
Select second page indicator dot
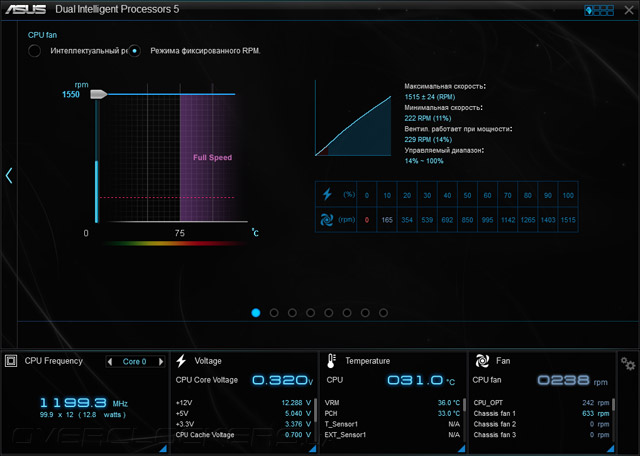click(x=274, y=313)
